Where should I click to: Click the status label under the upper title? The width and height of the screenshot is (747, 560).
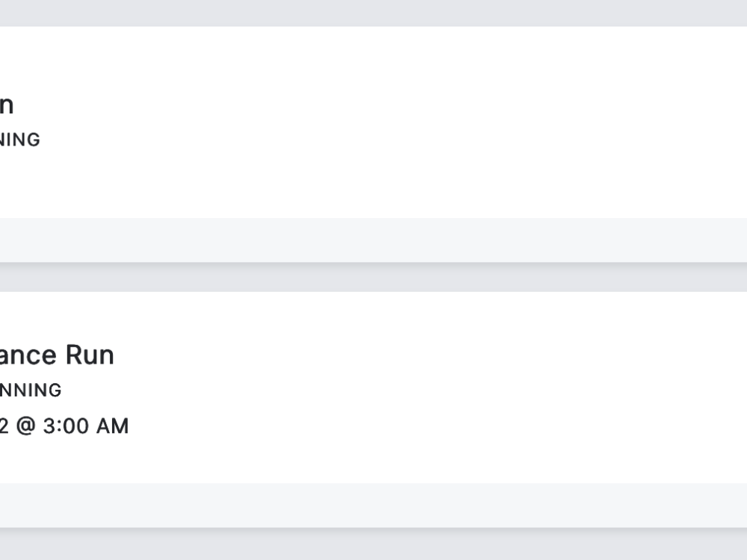[x=19, y=140]
